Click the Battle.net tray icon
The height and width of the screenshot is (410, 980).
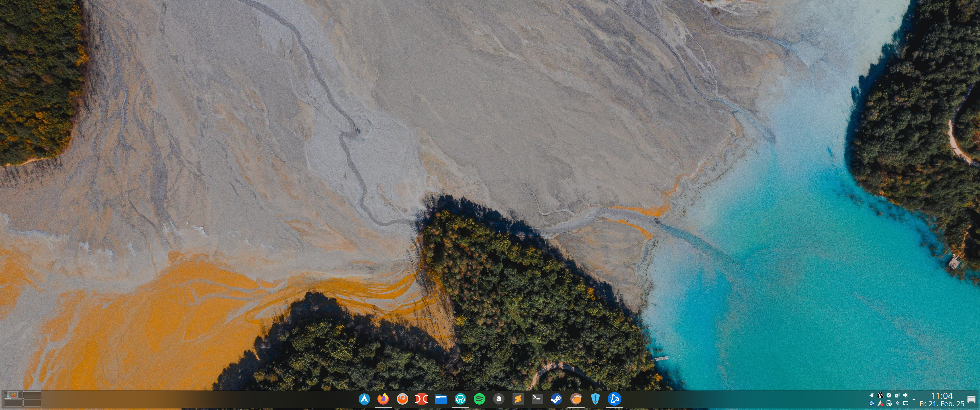click(x=872, y=403)
